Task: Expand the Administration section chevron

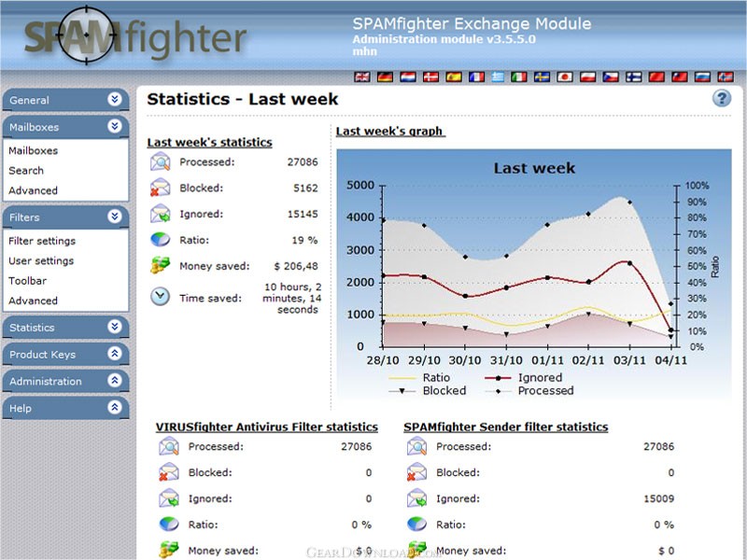Action: 114,381
